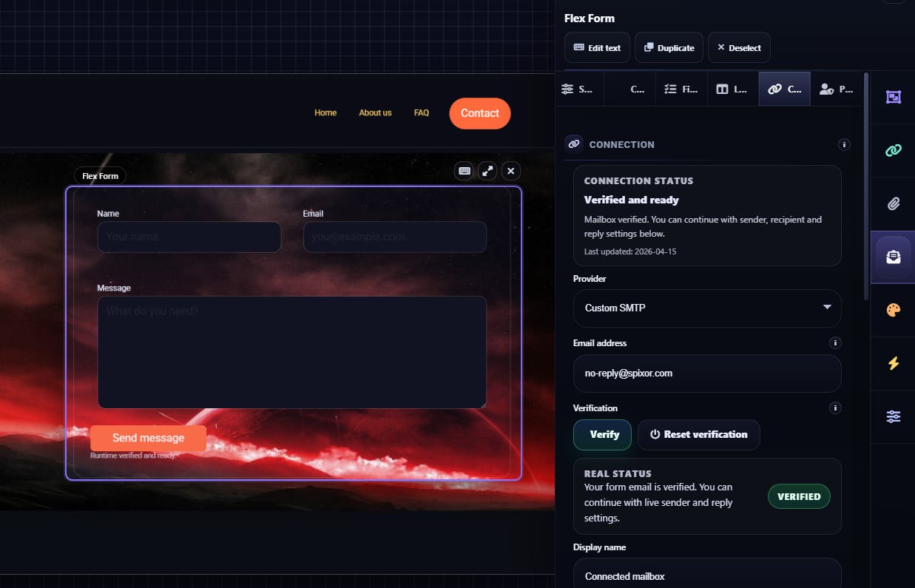
Task: Open the About us nav link
Action: click(x=375, y=113)
